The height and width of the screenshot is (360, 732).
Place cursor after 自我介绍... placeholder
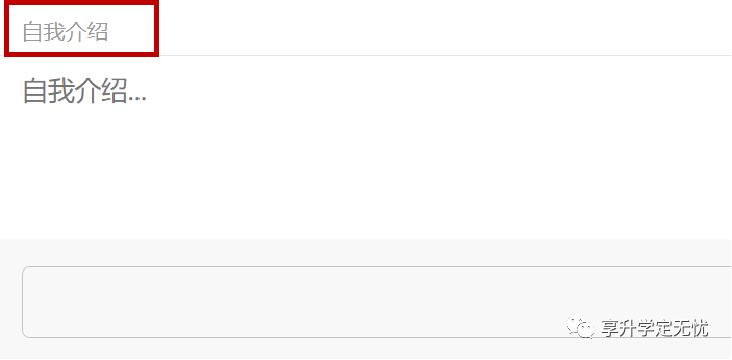point(148,91)
